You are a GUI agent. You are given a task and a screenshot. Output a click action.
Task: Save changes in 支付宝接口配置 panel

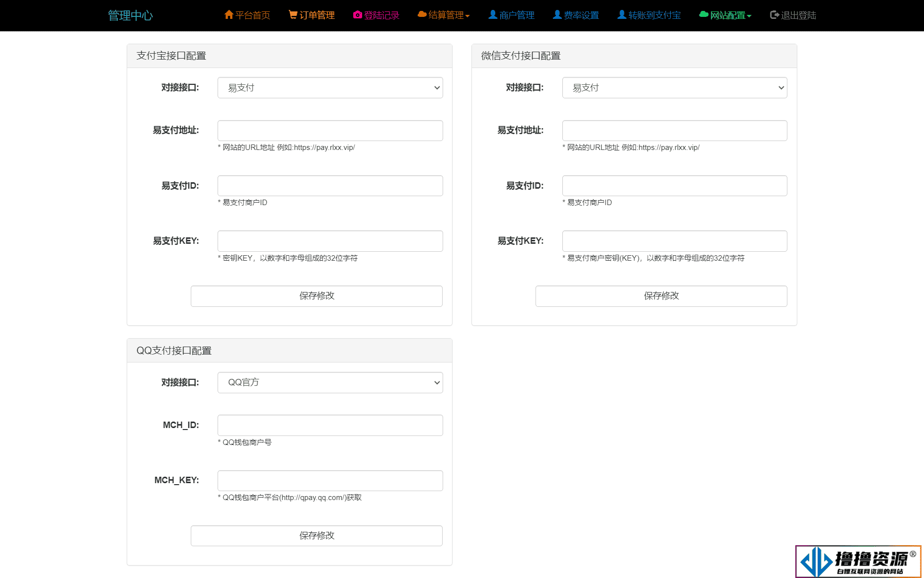click(x=316, y=296)
